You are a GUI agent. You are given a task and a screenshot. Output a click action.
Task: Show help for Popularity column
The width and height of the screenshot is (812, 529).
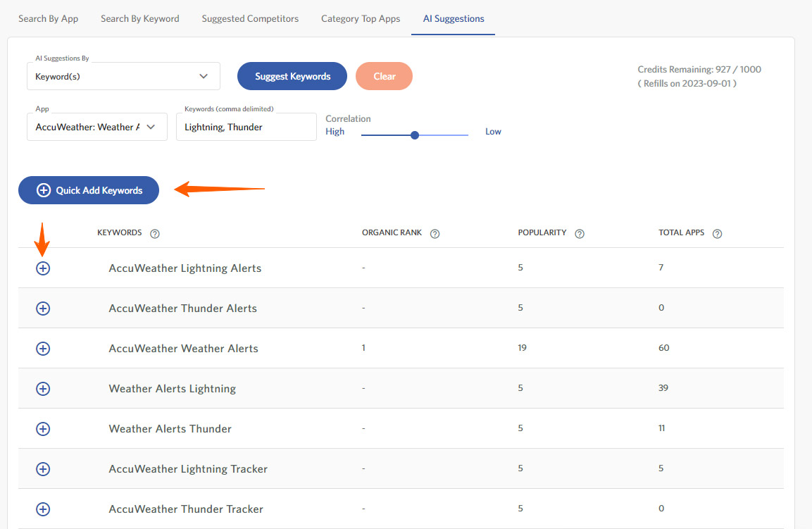point(580,234)
